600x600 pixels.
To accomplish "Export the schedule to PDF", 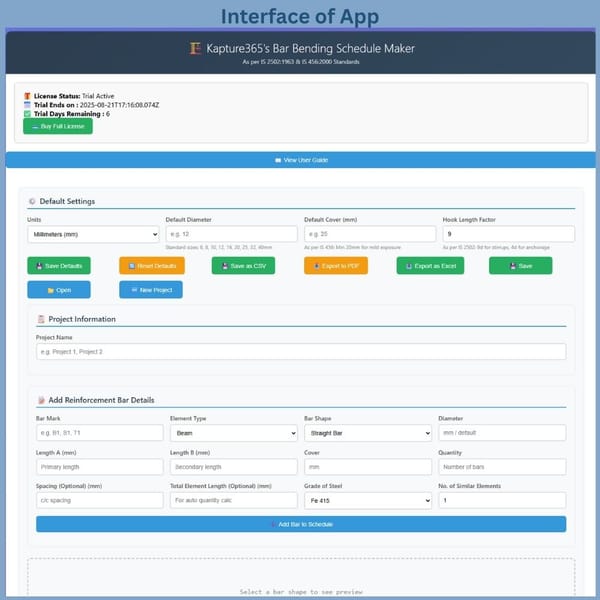I will (335, 265).
